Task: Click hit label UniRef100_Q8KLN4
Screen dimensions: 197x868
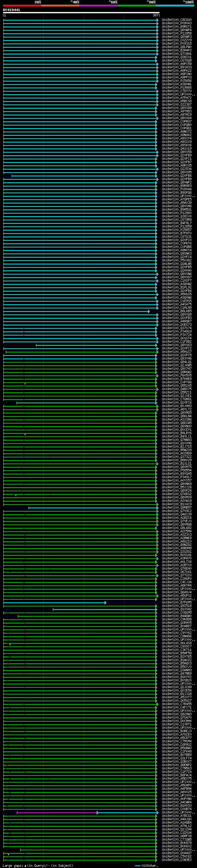Action: point(176,416)
